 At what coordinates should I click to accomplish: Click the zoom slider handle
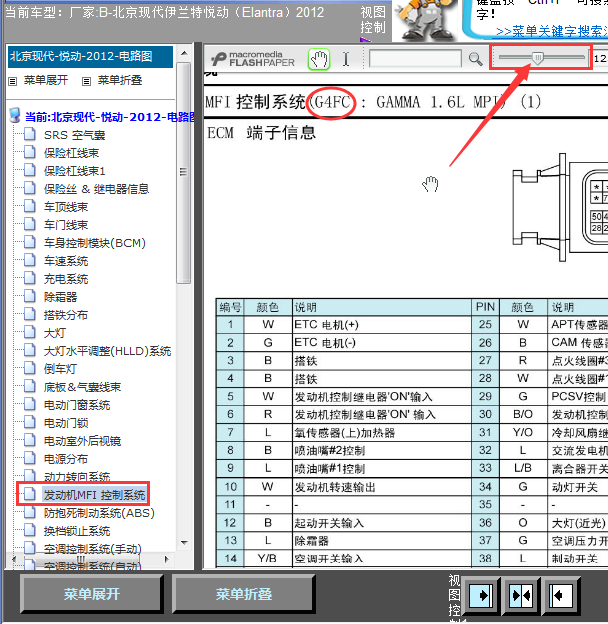(538, 58)
